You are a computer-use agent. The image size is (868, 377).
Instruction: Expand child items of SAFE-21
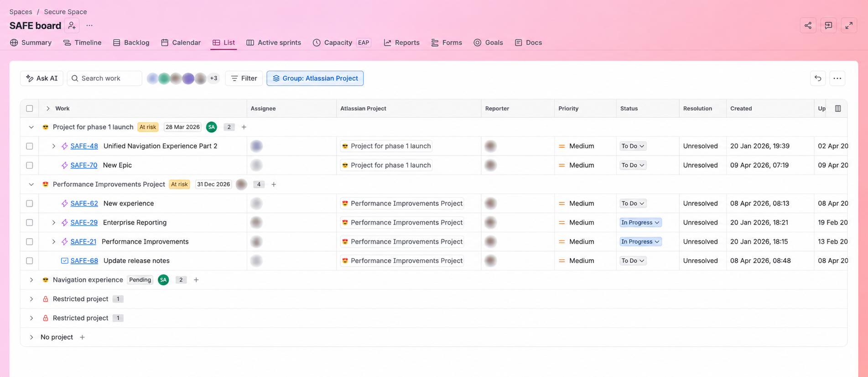[54, 242]
